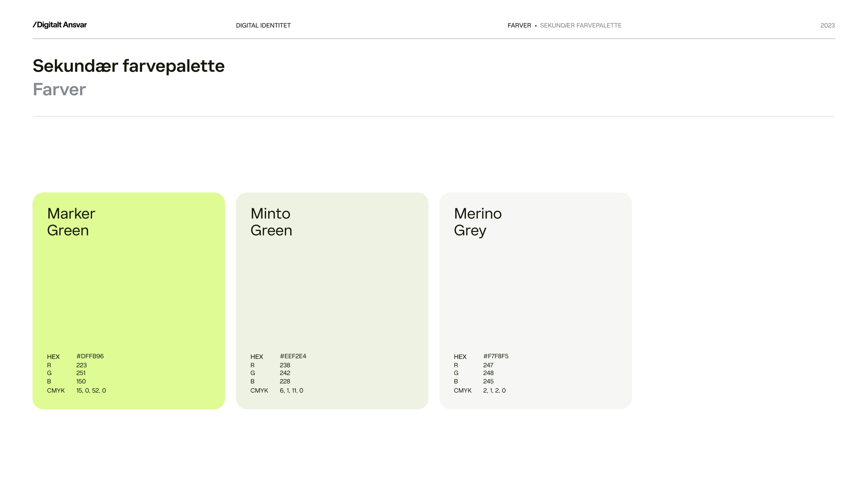
Task: Pick the Marker Green color swatch
Action: [129, 301]
